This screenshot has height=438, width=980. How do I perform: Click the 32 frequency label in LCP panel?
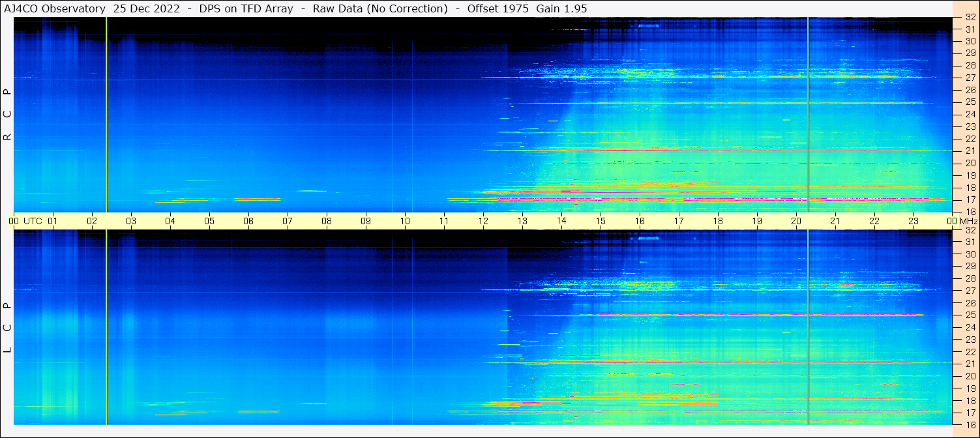click(x=970, y=230)
